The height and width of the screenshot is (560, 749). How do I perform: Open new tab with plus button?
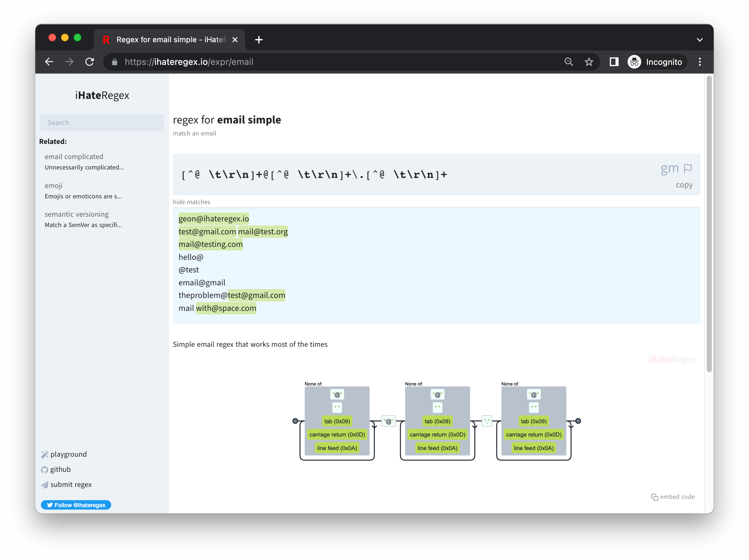(x=259, y=40)
